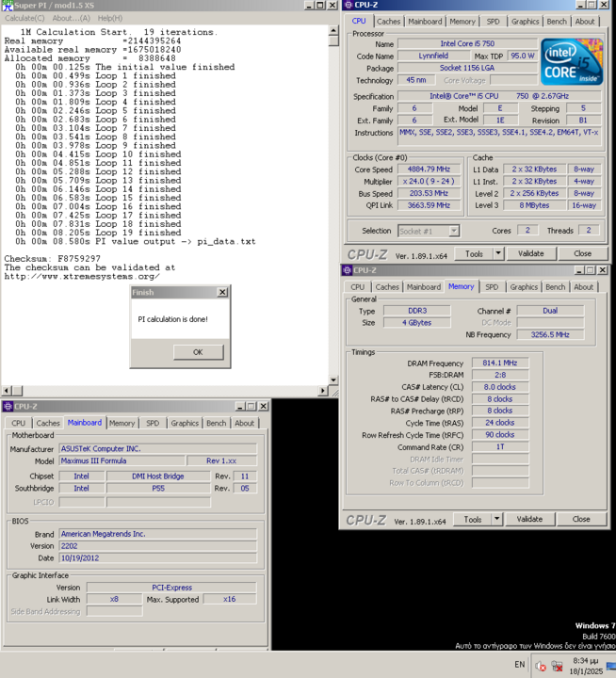
Task: Click the xtremesystems.org URL line
Action: pos(82,276)
